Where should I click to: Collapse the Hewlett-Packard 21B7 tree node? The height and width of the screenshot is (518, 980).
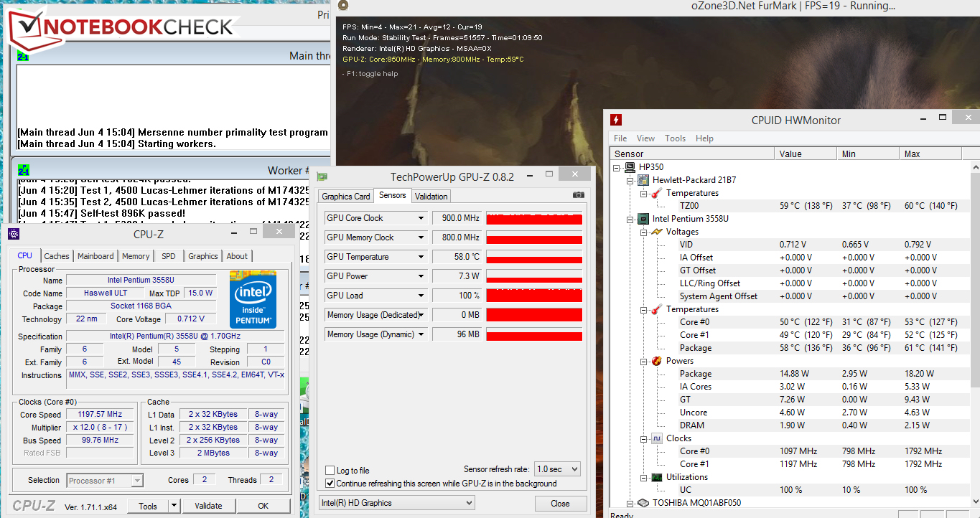click(631, 180)
